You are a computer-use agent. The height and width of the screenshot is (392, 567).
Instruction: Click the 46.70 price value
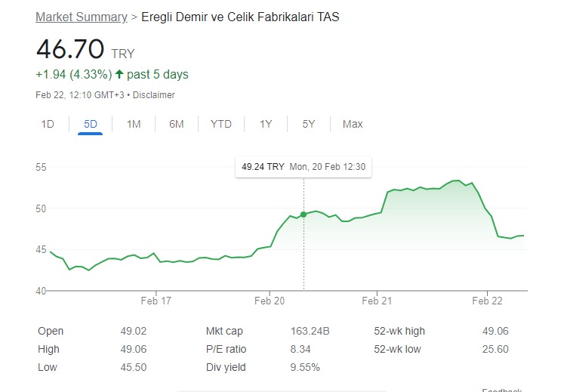coord(70,49)
